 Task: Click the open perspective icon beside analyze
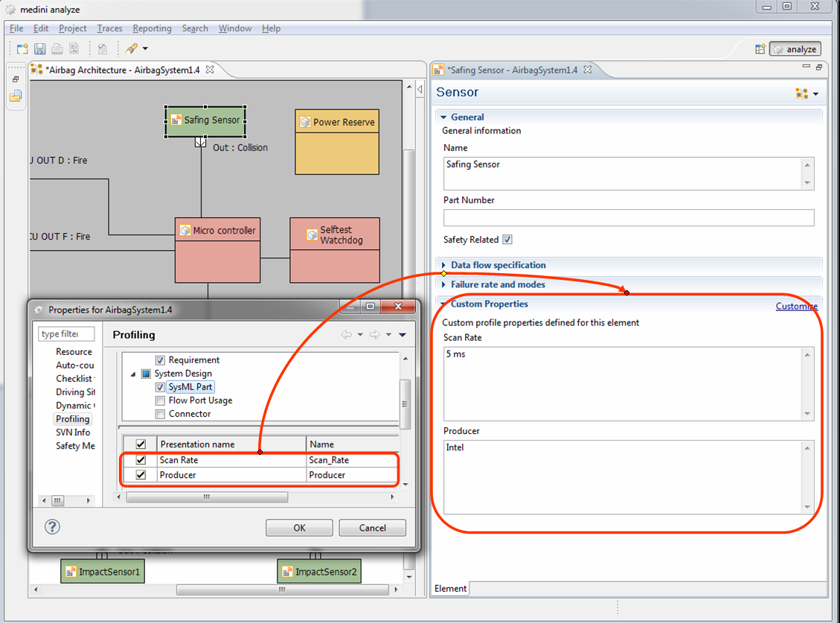[760, 49]
